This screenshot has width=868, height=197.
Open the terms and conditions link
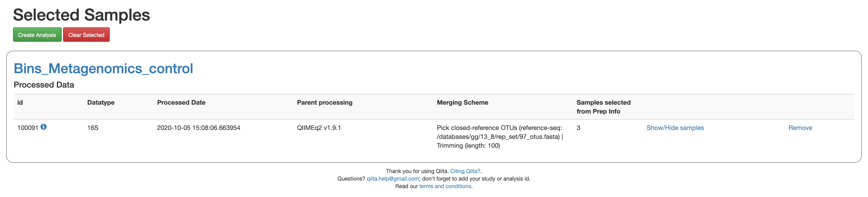pos(445,186)
